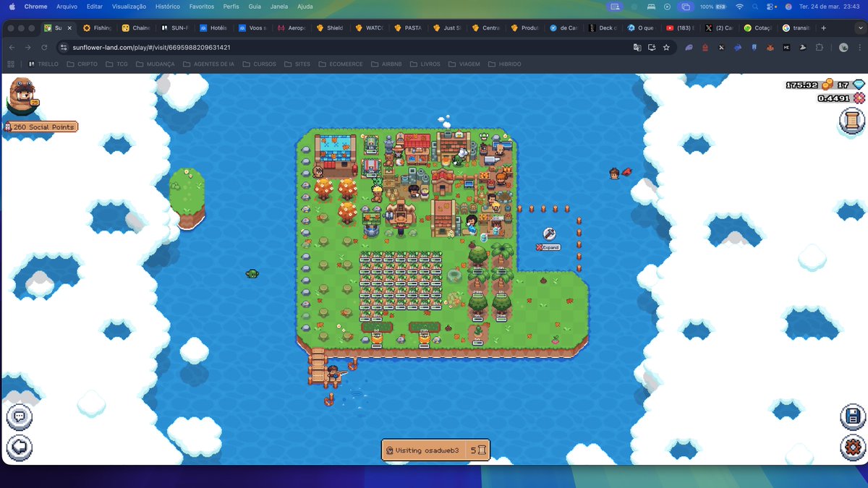Reload the Sunflower Land page
Viewport: 868px width, 488px height.
45,47
